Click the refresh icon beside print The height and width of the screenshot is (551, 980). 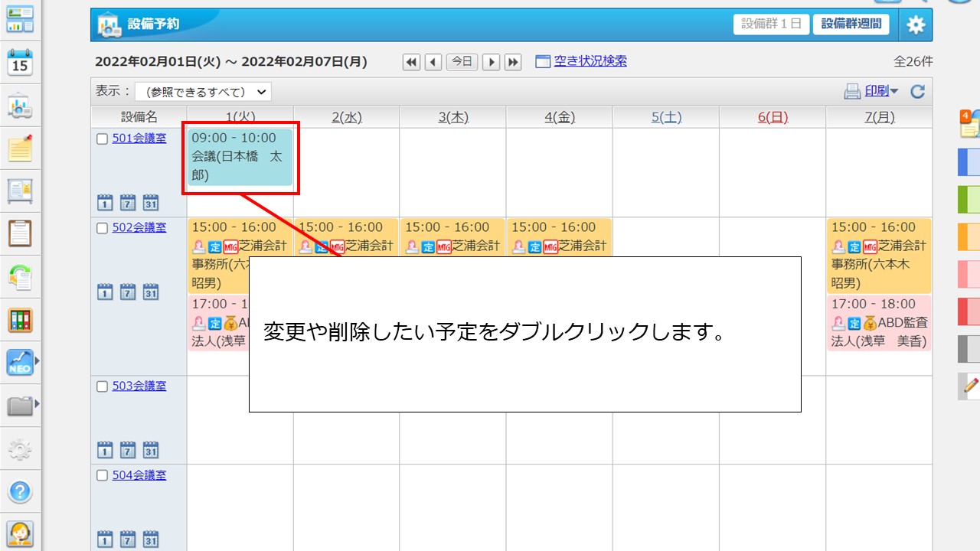[917, 92]
